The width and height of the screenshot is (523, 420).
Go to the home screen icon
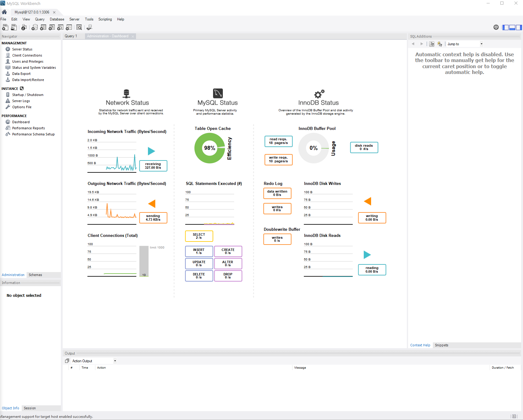[4, 12]
